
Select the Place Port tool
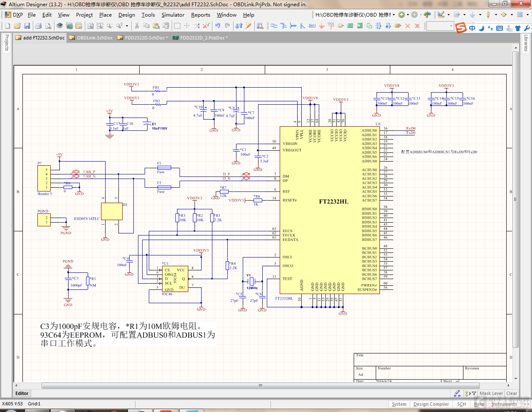tap(398, 26)
